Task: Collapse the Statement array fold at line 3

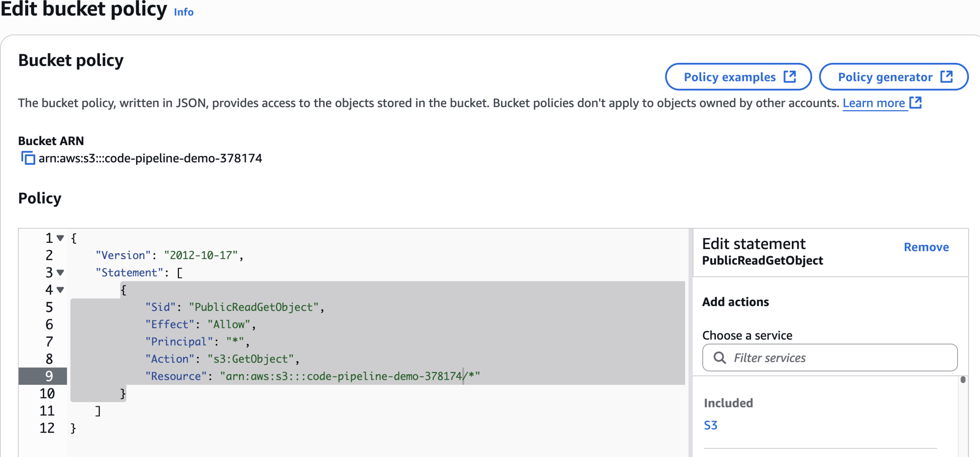Action: tap(60, 272)
